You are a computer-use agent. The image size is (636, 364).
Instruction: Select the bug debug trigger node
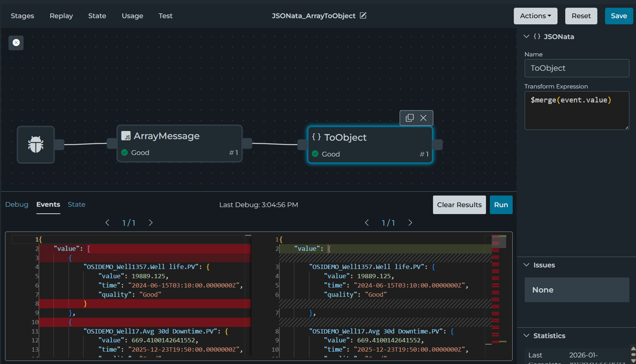[36, 145]
